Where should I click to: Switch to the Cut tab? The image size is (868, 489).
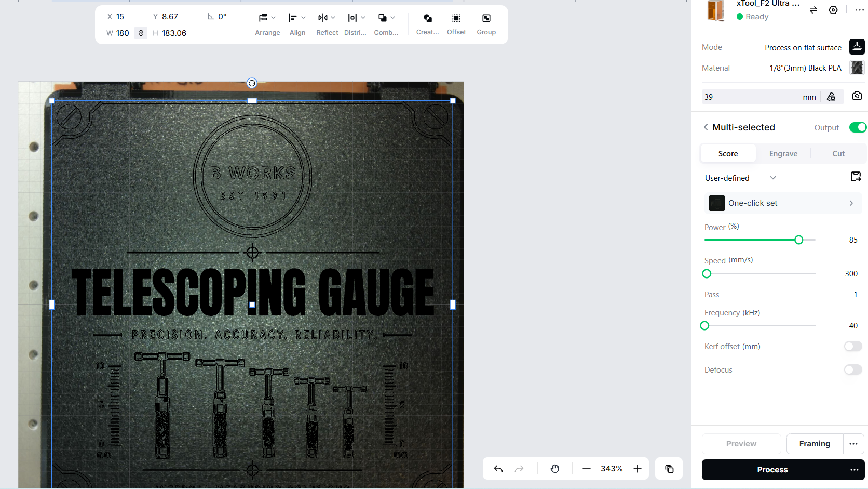838,154
